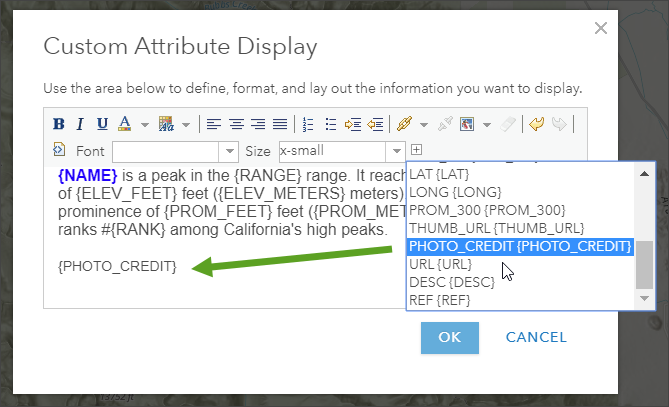This screenshot has width=669, height=407.
Task: Click the OK button
Action: 450,336
